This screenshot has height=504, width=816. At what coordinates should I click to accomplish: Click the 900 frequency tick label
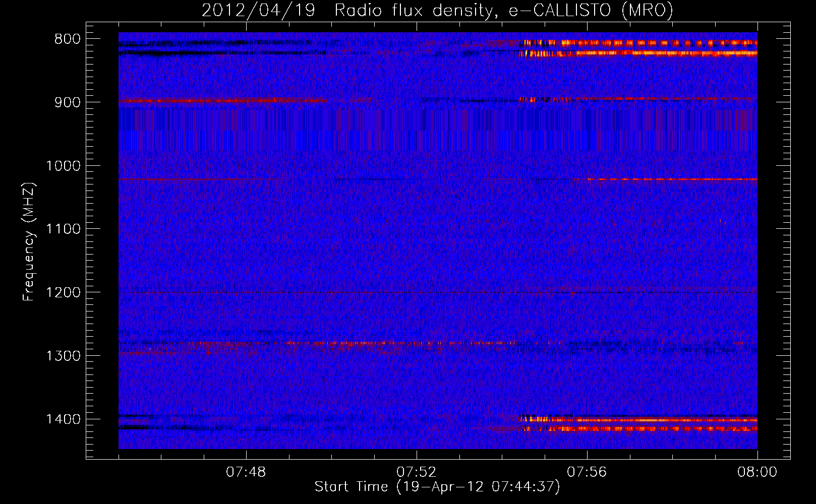point(67,102)
